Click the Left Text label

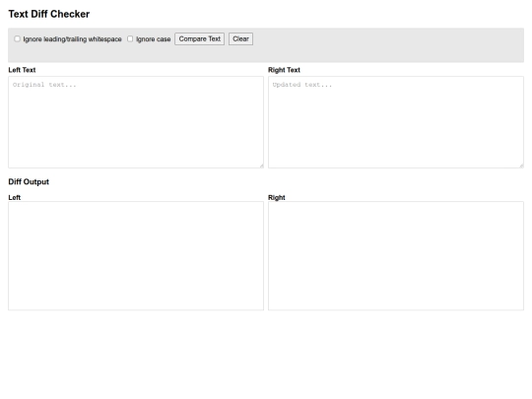point(22,70)
